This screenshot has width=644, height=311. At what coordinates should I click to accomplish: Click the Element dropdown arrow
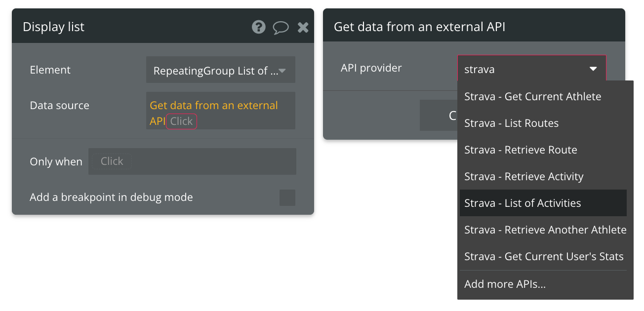[x=282, y=70]
